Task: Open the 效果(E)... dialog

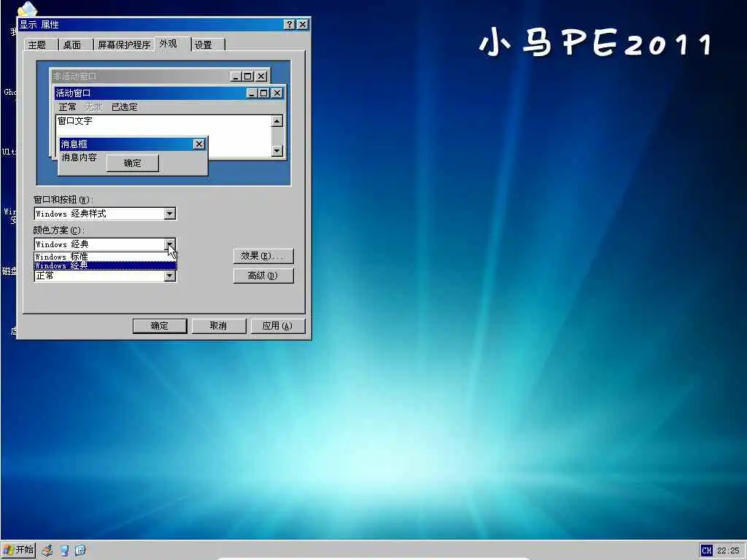Action: 263,256
